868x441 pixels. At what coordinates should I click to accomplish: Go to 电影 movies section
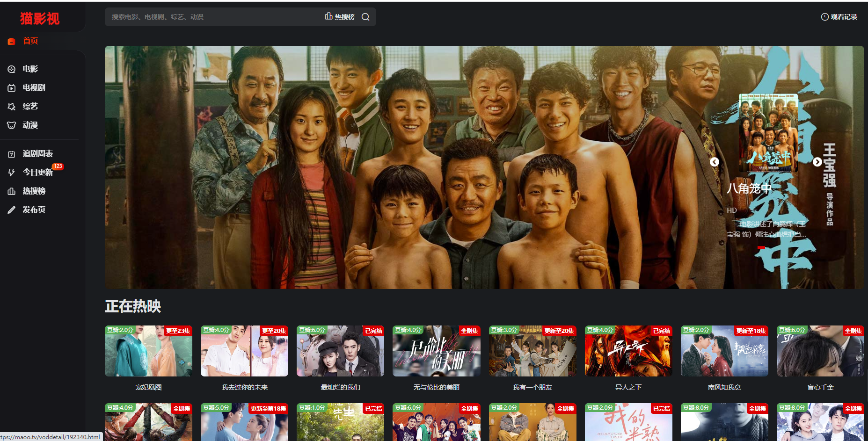30,69
